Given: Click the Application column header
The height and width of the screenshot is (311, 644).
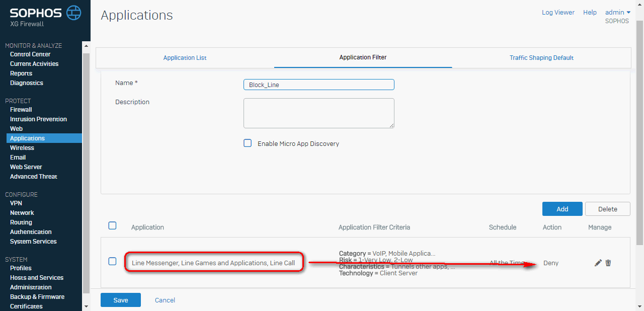Looking at the screenshot, I should click(x=147, y=227).
